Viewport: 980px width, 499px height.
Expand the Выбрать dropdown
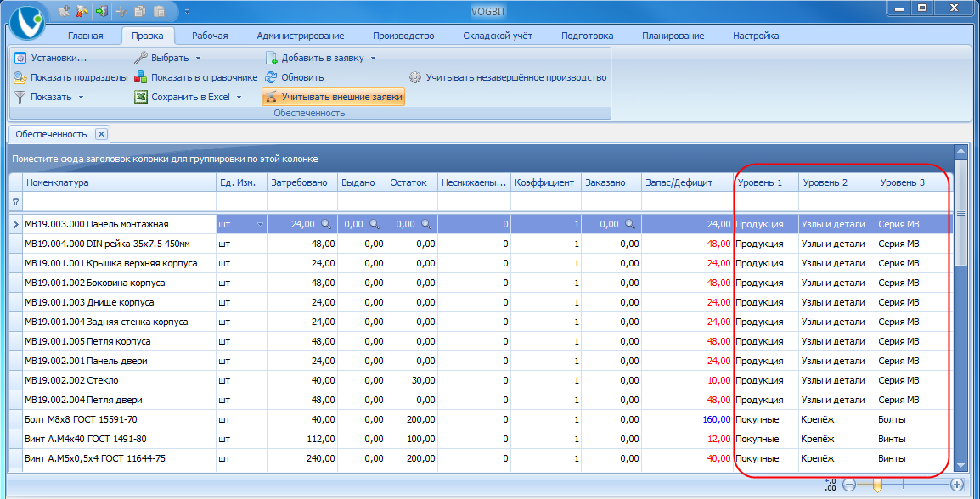(x=198, y=59)
